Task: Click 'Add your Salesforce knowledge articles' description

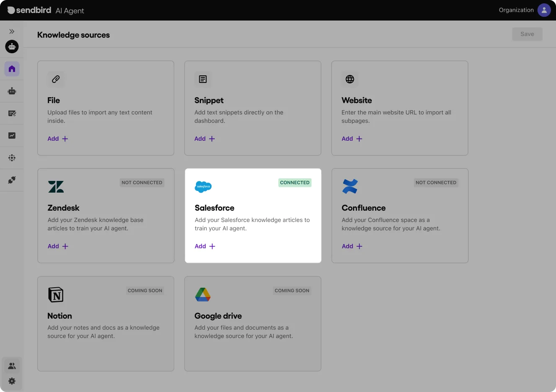Action: pyautogui.click(x=252, y=224)
